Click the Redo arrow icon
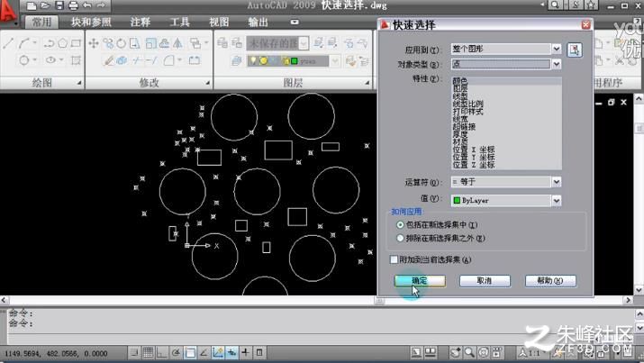 (101, 5)
